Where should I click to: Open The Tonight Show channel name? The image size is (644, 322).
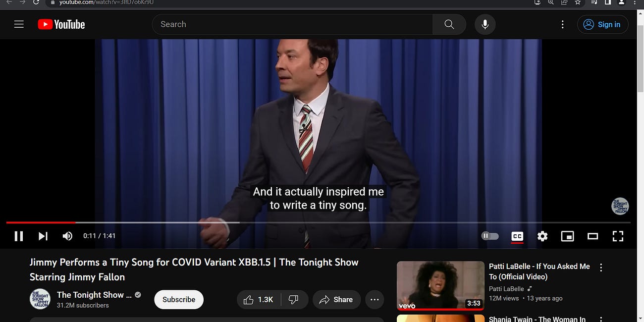point(95,295)
